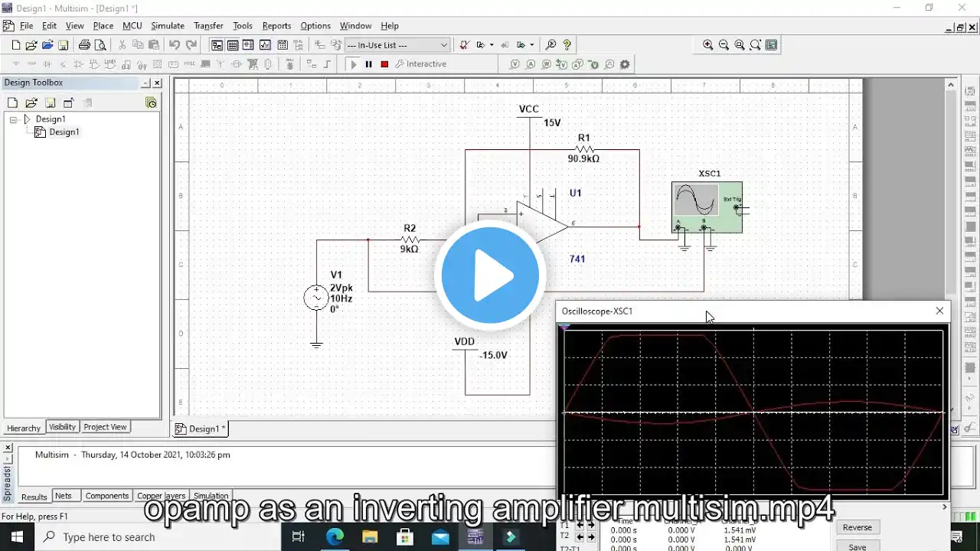
Task: Click the Reverse button on the oscilloscope
Action: pyautogui.click(x=857, y=527)
